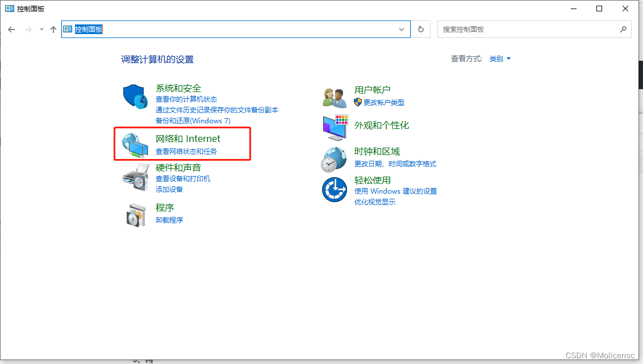Click 使用 Windows 建议的设置 link
Screen dimensions: 643x364
tap(396, 191)
